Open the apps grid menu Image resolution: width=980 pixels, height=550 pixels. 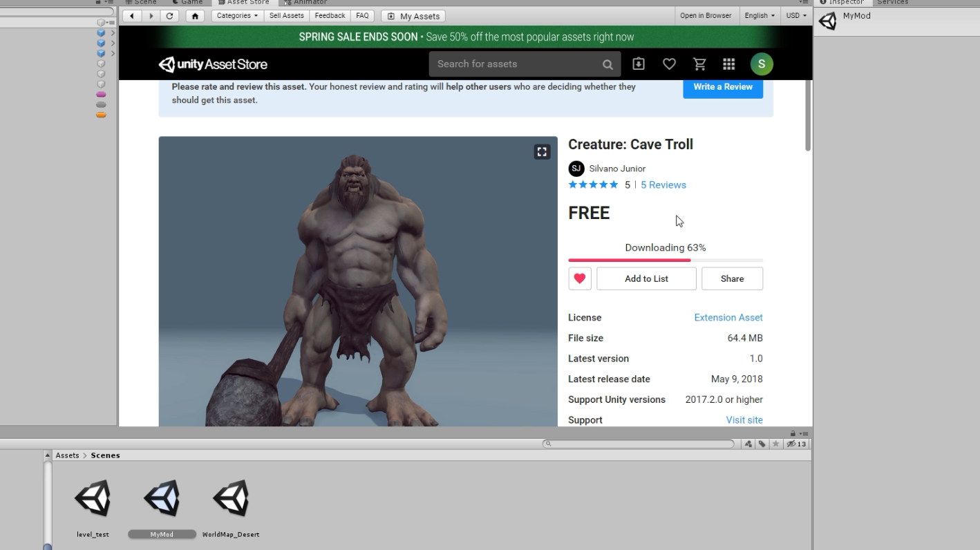point(728,64)
